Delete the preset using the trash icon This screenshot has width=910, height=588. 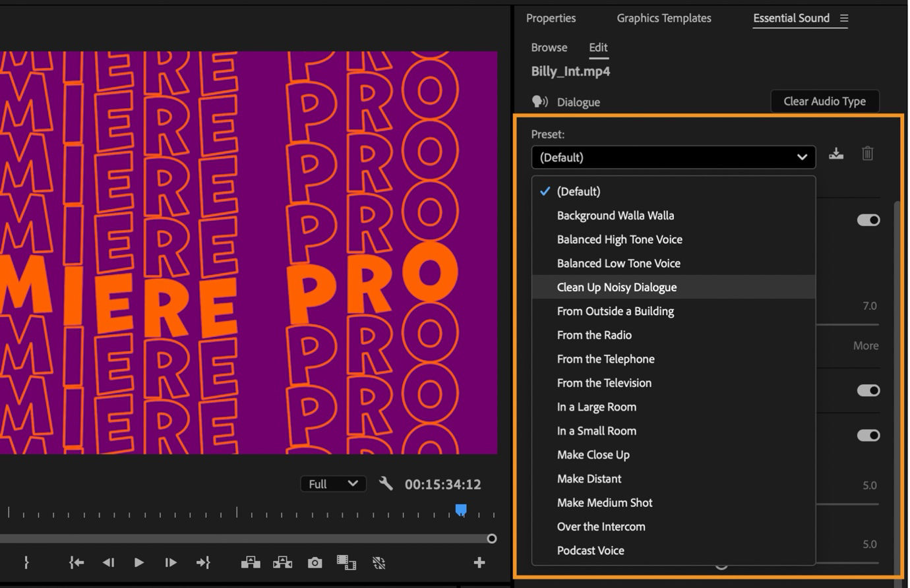click(x=867, y=153)
